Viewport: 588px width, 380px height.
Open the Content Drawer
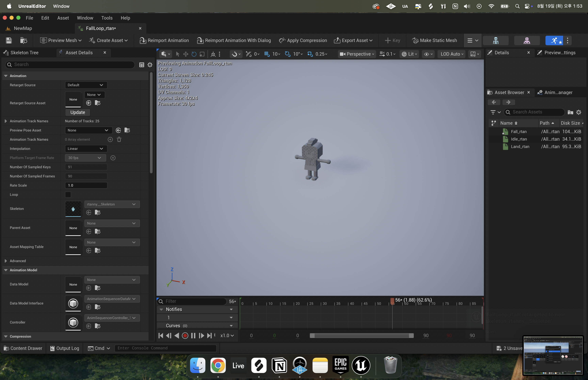(x=23, y=348)
